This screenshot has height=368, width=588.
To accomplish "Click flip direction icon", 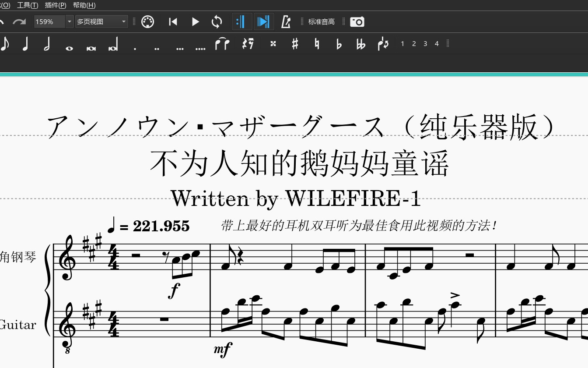I will [x=383, y=44].
